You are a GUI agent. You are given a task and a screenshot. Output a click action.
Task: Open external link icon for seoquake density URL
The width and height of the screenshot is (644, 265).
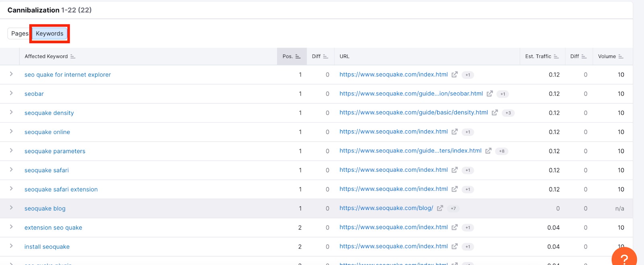tap(495, 113)
